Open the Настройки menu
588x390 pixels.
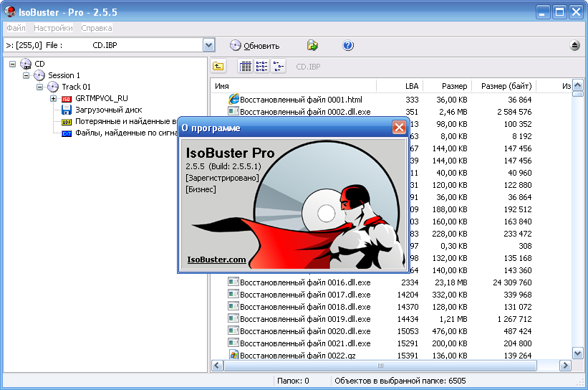[53, 28]
